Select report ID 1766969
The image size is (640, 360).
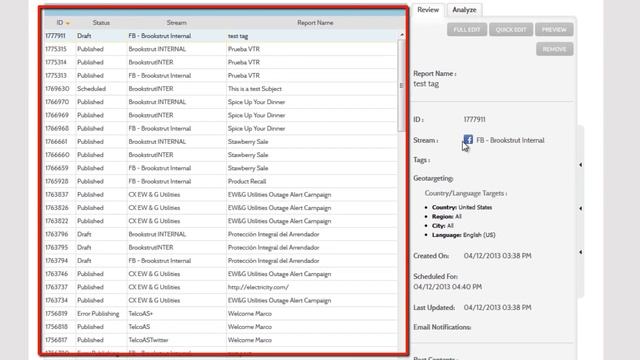tap(220, 115)
